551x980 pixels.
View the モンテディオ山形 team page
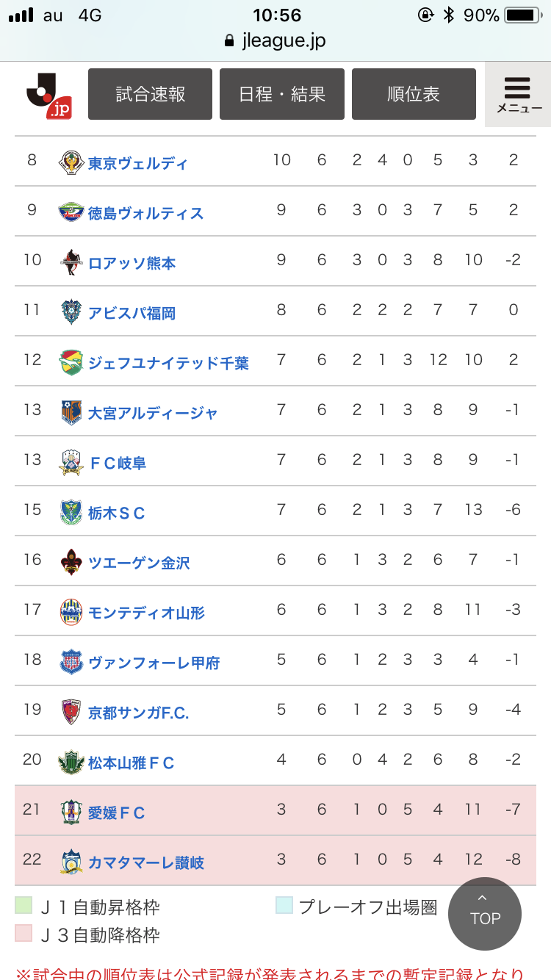click(146, 613)
